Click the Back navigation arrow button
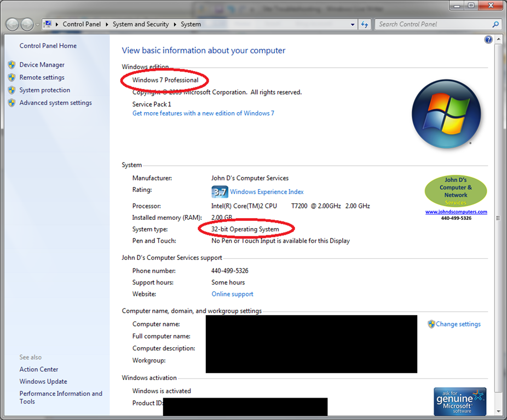The width and height of the screenshot is (507, 420). pos(12,24)
